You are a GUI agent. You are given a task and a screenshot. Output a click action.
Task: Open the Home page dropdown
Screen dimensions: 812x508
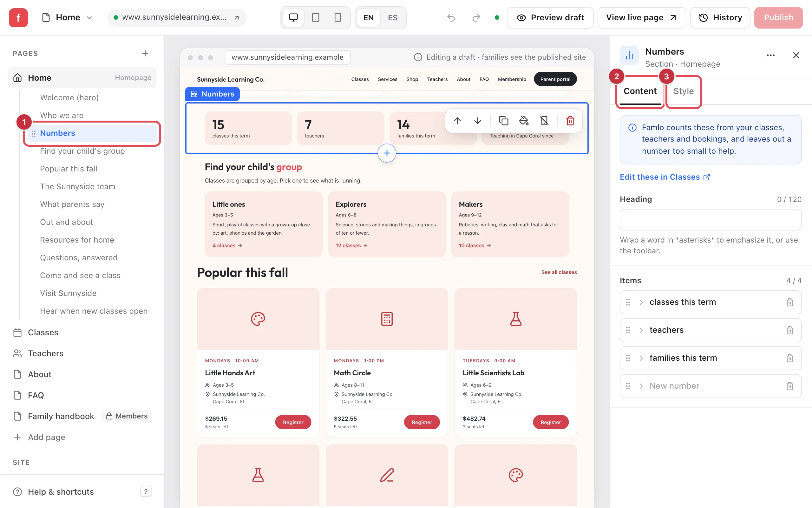[x=68, y=17]
